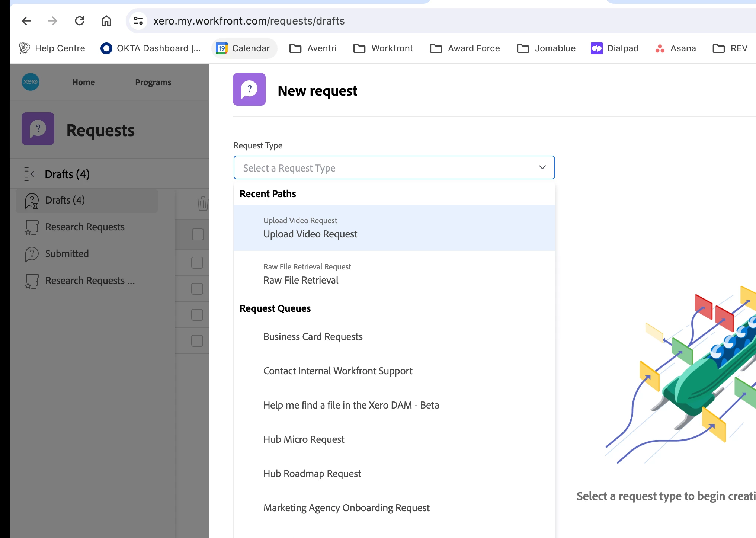Open Submitted requests in sidebar
The image size is (756, 538).
[67, 254]
